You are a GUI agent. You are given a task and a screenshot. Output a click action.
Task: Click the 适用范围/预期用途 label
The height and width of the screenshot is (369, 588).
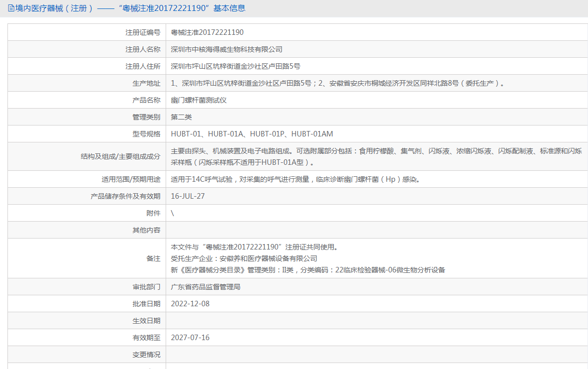131,179
